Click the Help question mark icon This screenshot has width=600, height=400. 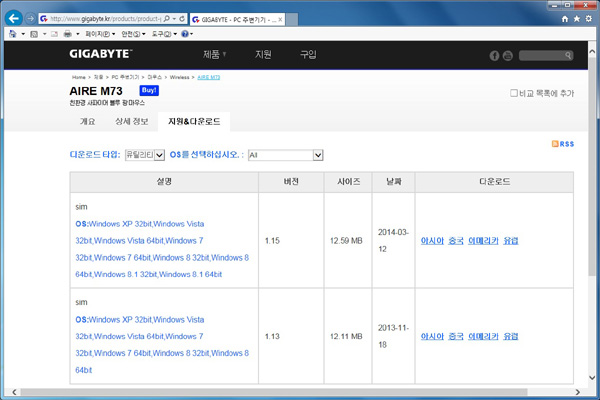tap(185, 34)
